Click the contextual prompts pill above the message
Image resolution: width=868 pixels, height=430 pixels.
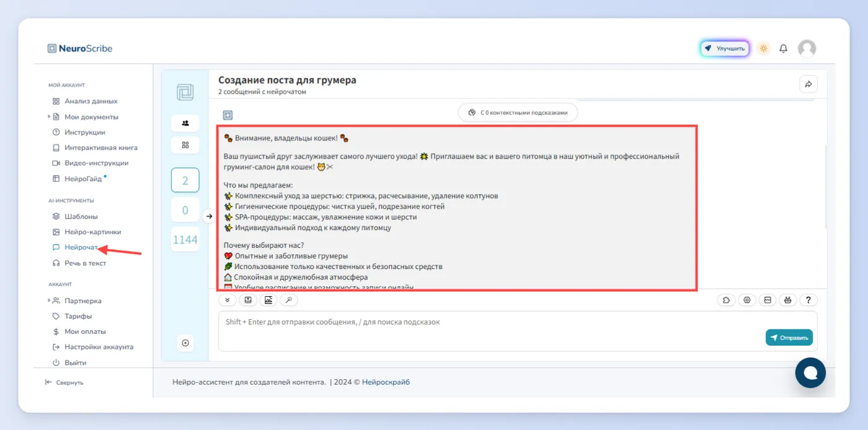pos(518,113)
